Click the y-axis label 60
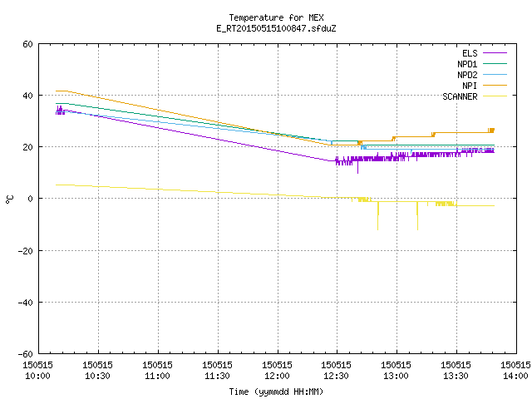532x399 pixels. [27, 44]
